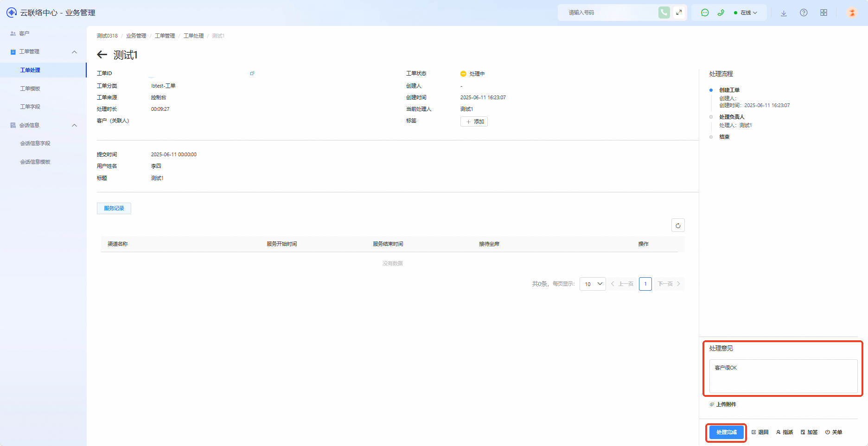Viewport: 868px width, 446px height.
Task: Click the 添加 tag button
Action: click(x=474, y=121)
